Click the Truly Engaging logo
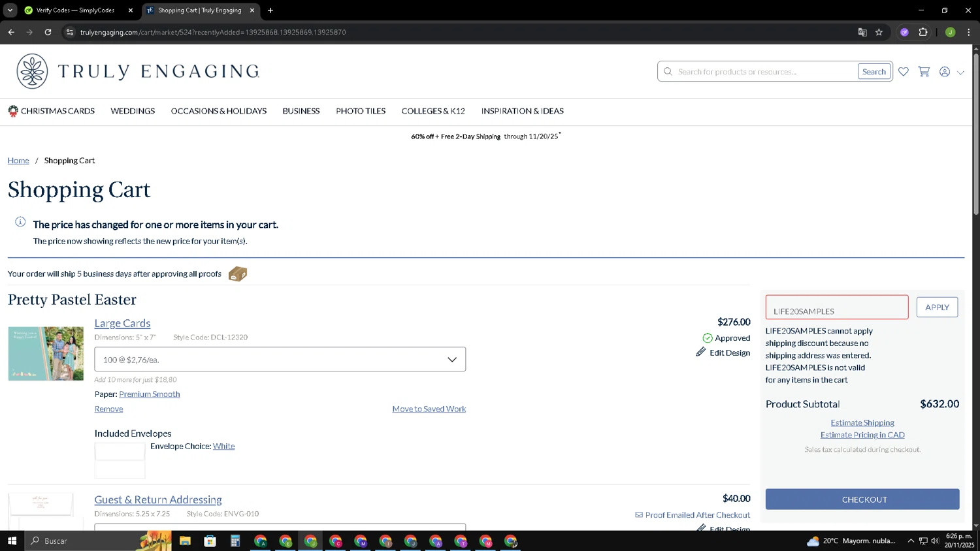The width and height of the screenshot is (980, 551). point(138,71)
